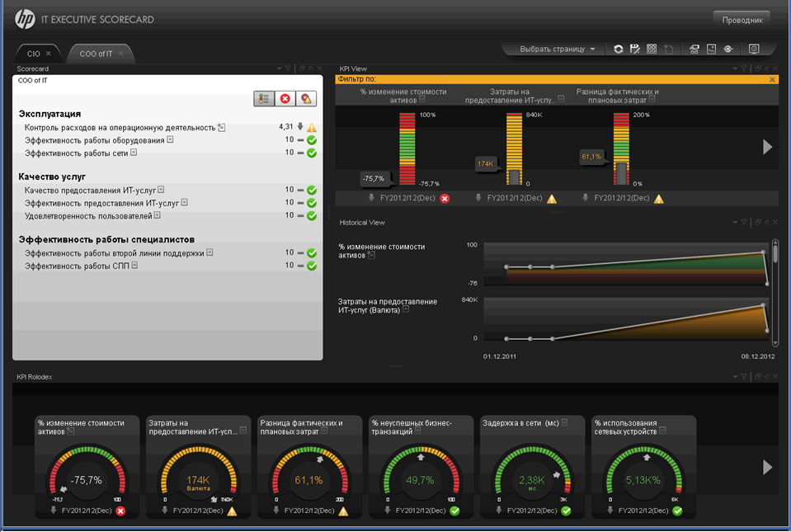Open the KPI Rolodex panel dropdown arrow
This screenshot has height=532, width=791.
[735, 377]
